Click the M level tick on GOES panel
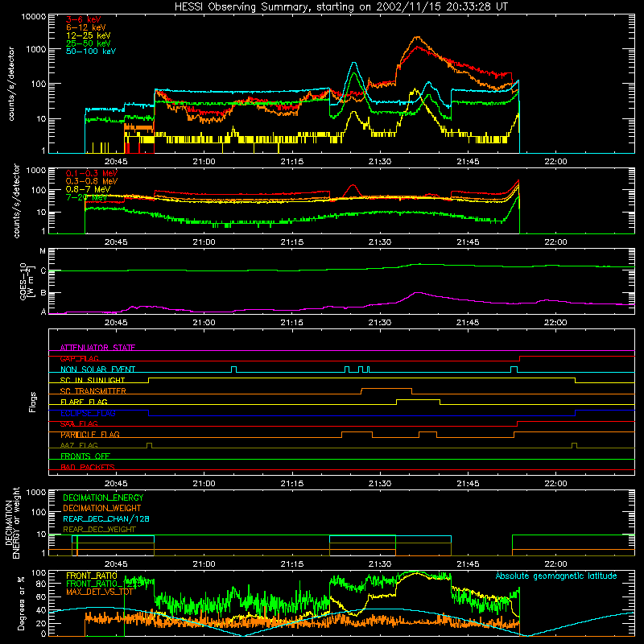Screen dimensions: 644x644 pos(43,251)
